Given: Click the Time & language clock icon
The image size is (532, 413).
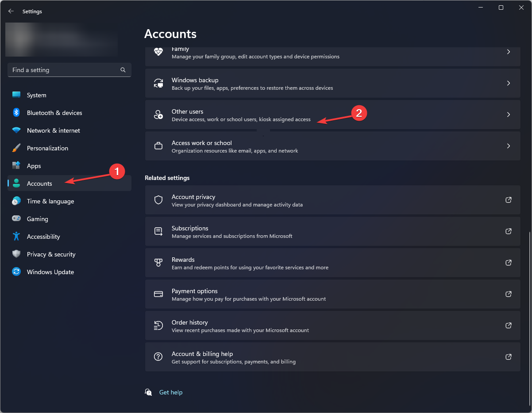Looking at the screenshot, I should click(x=16, y=201).
